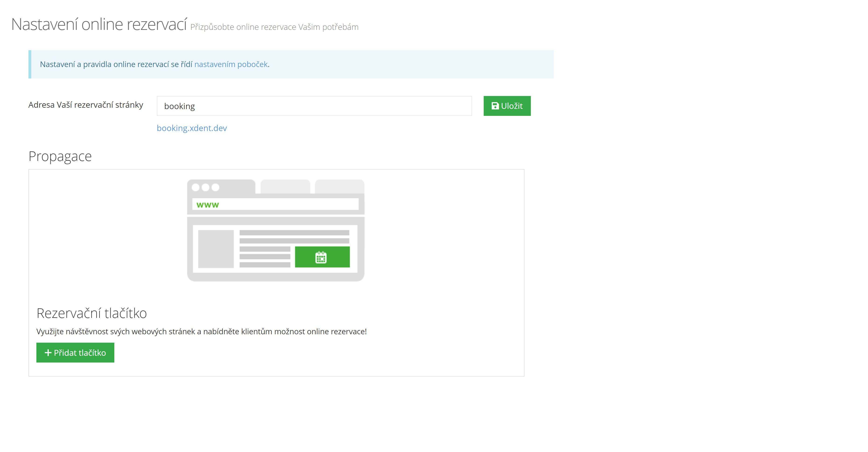Screen dimensions: 868x452
Task: Click the green booking button in illustration
Action: click(337, 257)
